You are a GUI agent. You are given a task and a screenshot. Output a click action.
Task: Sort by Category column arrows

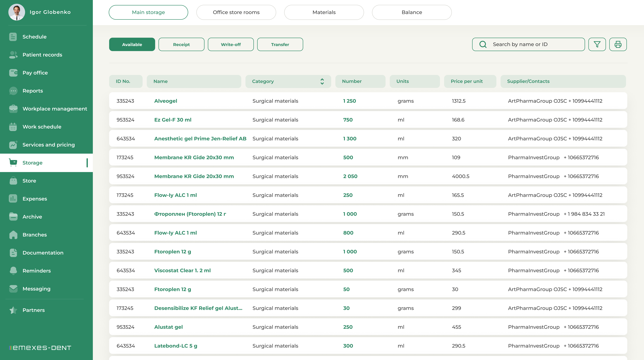[322, 81]
